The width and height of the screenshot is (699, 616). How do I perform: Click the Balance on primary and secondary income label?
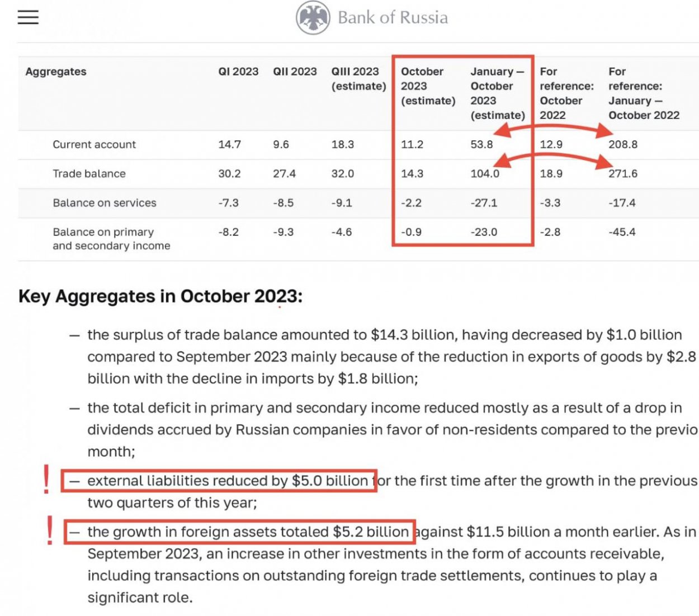click(111, 239)
